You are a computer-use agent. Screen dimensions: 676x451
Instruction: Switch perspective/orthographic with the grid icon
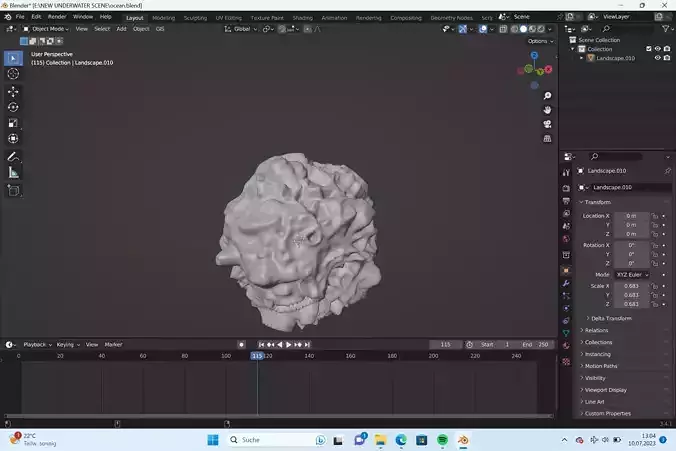(x=547, y=138)
